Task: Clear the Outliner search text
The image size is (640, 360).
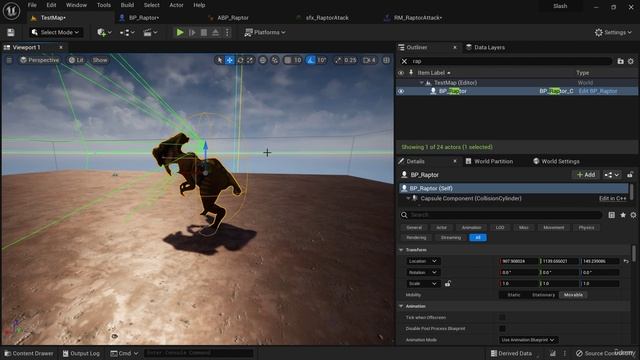Action: (x=404, y=61)
